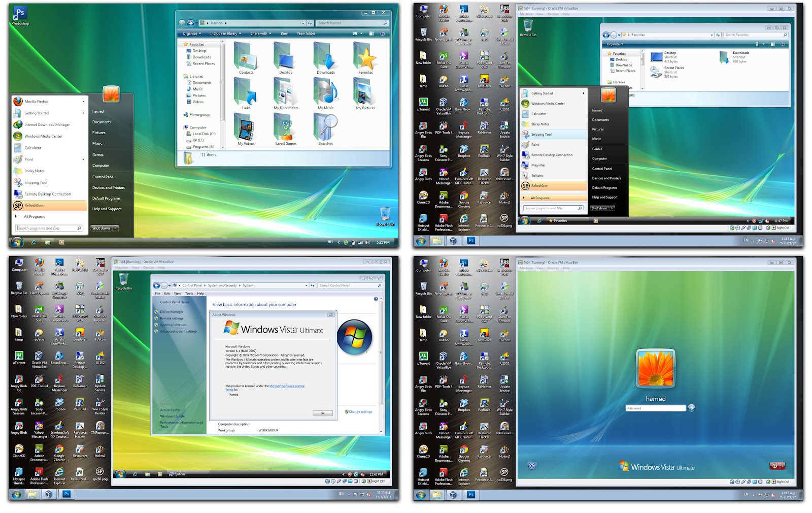
Task: Click Burn in the hamed window toolbar
Action: 284,34
